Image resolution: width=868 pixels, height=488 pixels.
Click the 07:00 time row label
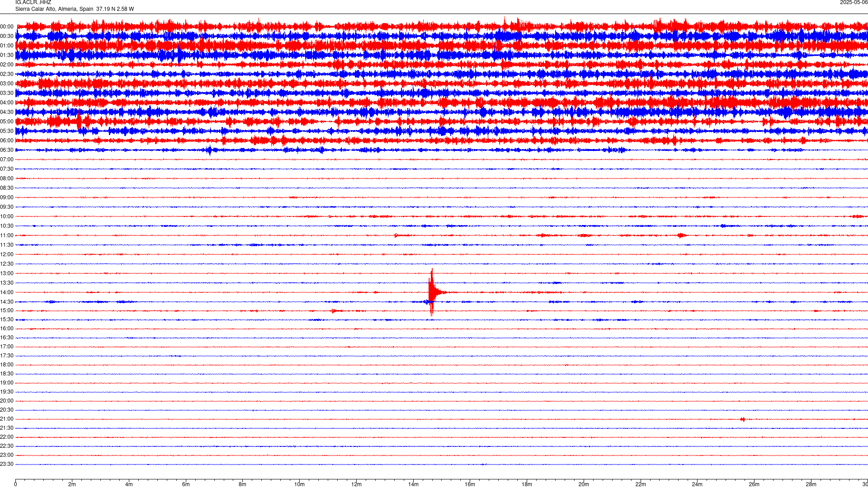7,160
